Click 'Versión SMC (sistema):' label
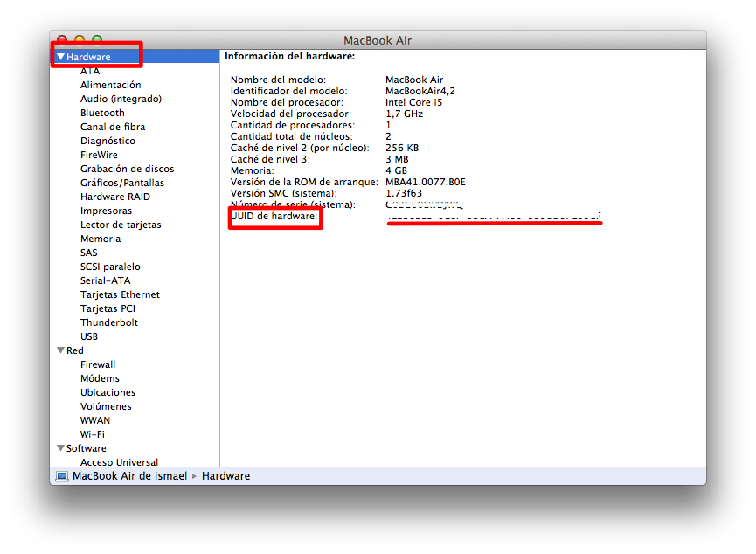 (x=283, y=193)
